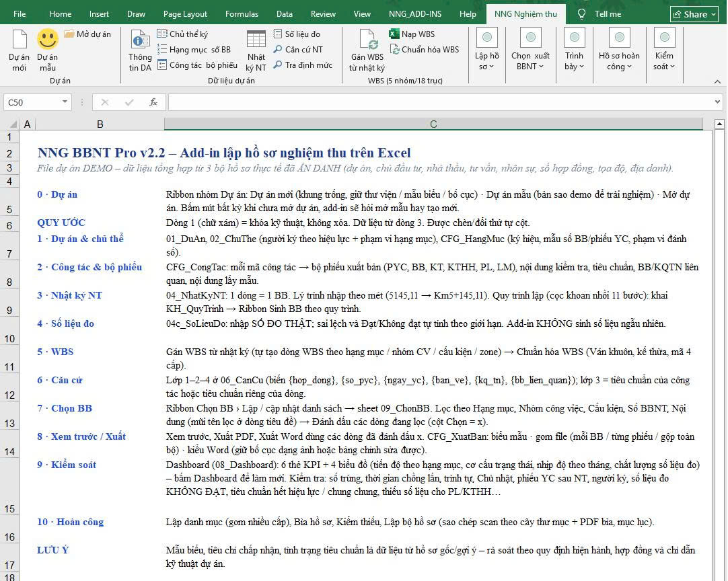This screenshot has height=581, width=728.
Task: Click the Insert Function fx icon
Action: click(x=153, y=102)
